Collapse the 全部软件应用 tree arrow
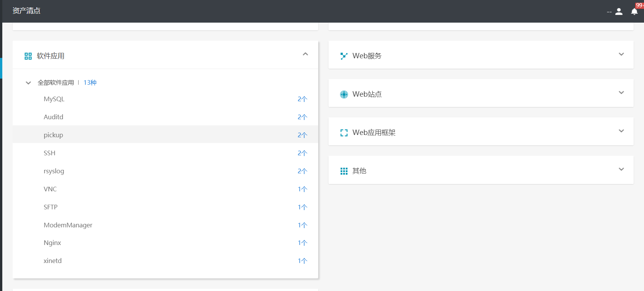Image resolution: width=644 pixels, height=291 pixels. 28,83
